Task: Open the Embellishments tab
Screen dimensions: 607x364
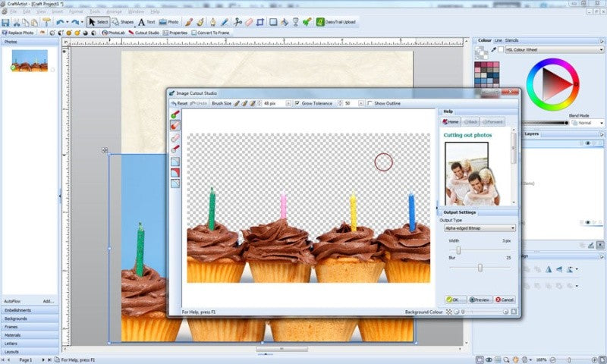Action: point(30,310)
